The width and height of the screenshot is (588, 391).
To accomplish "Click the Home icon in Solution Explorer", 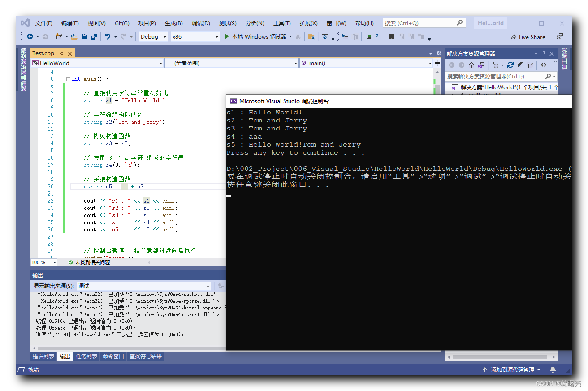I will pyautogui.click(x=471, y=65).
